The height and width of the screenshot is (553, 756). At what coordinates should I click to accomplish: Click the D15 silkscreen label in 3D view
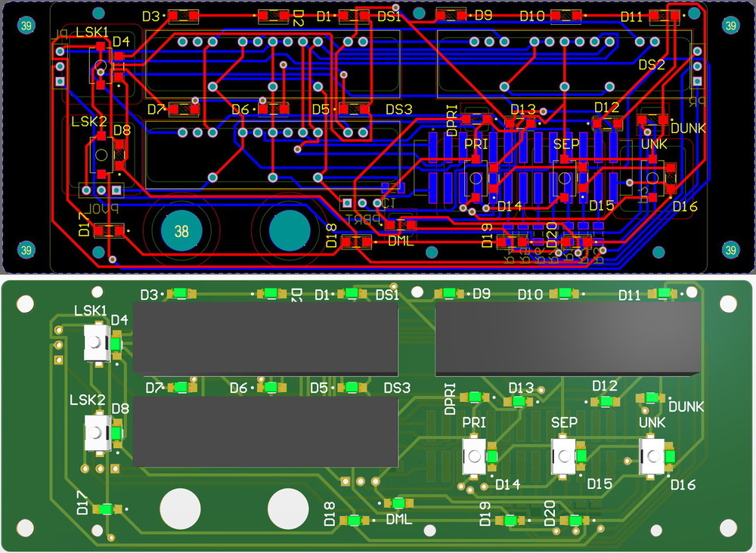tap(600, 484)
